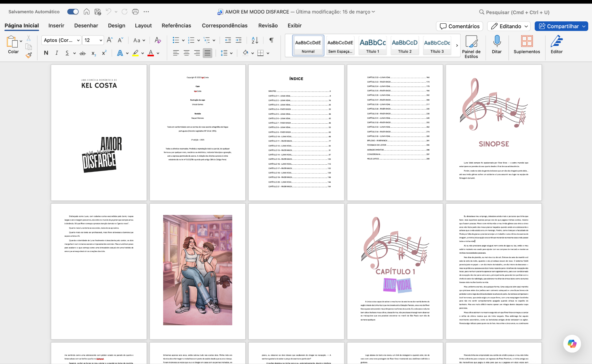Open the Editor pen tool
592x364 pixels.
(556, 44)
